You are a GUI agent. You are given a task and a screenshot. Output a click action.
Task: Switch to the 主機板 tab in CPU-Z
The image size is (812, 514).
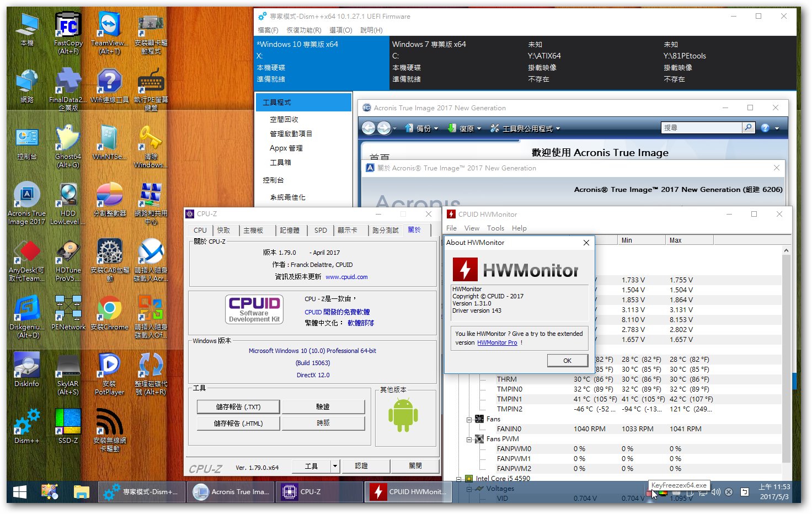253,230
